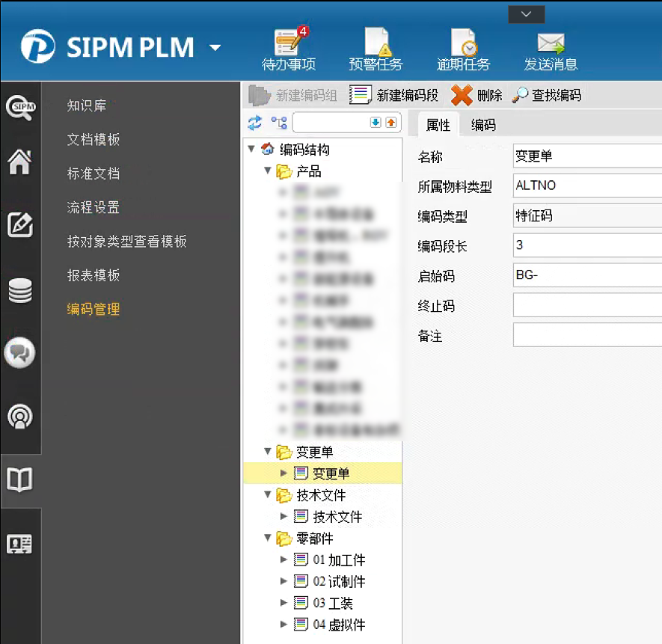Open 按对象类型查看模板 menu item
662x644 pixels.
tap(126, 241)
